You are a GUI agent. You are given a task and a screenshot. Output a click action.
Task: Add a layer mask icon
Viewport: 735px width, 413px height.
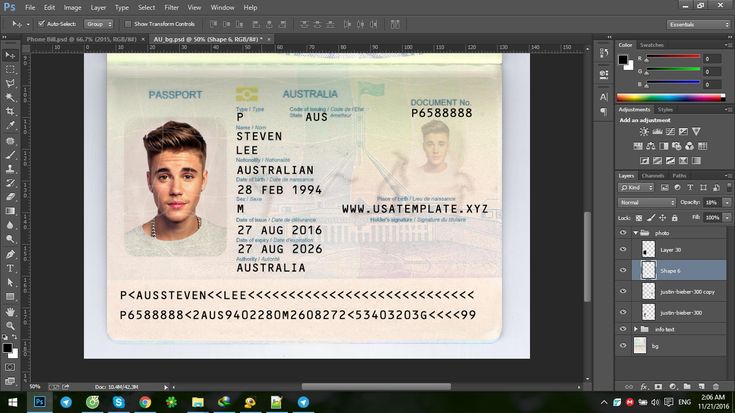(x=658, y=387)
